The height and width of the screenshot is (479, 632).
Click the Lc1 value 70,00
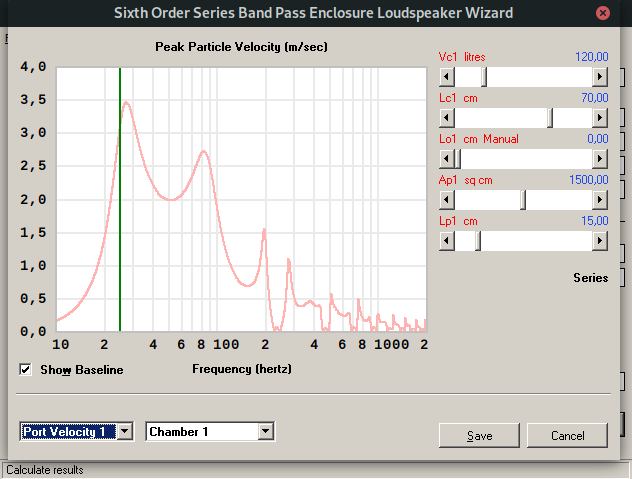tap(595, 98)
